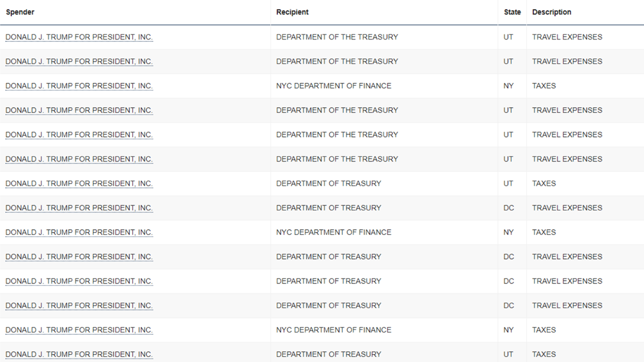Sort by the Description column header
644x362 pixels.
[551, 12]
